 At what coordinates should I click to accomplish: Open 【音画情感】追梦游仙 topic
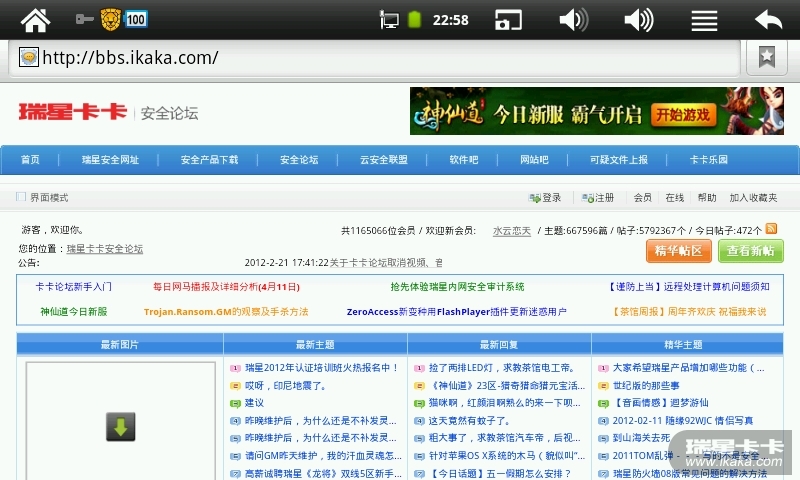click(660, 403)
